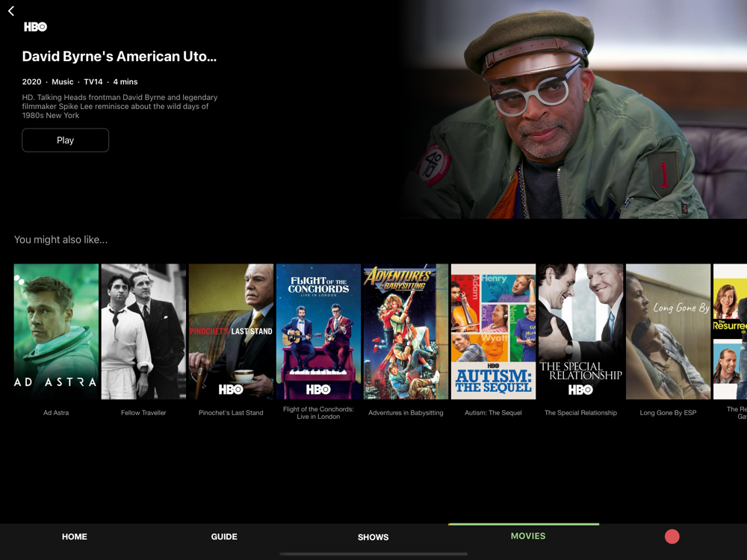
Task: Open the SHOWS tab
Action: (x=373, y=537)
